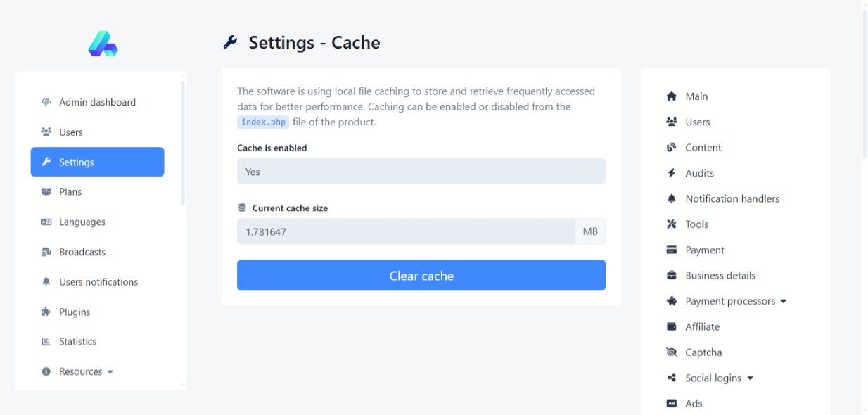Click the Plugins puzzle piece icon

[46, 312]
